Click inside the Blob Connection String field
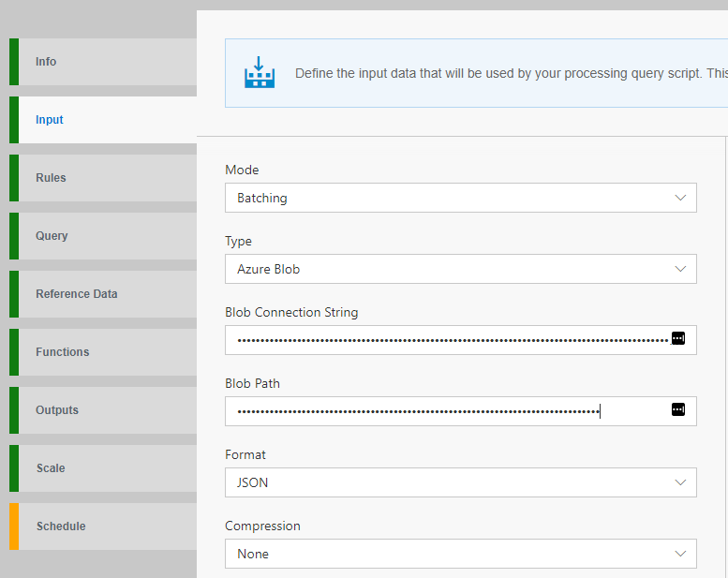 coord(450,340)
